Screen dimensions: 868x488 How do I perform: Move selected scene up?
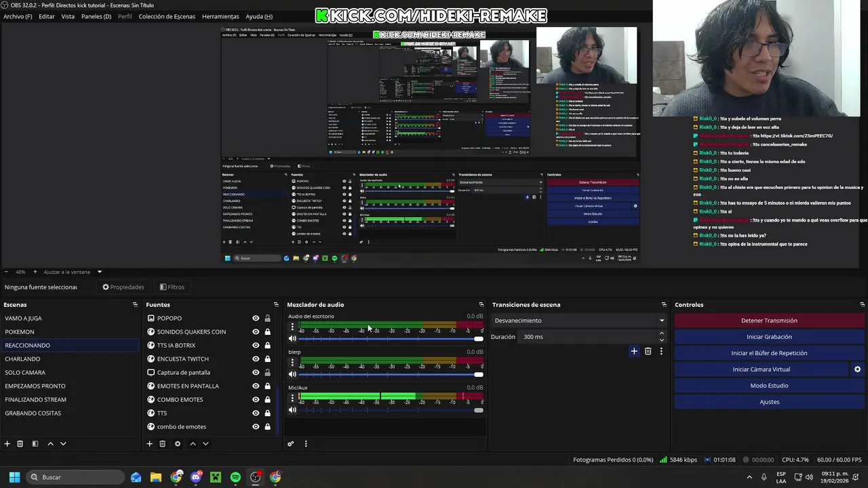[50, 444]
